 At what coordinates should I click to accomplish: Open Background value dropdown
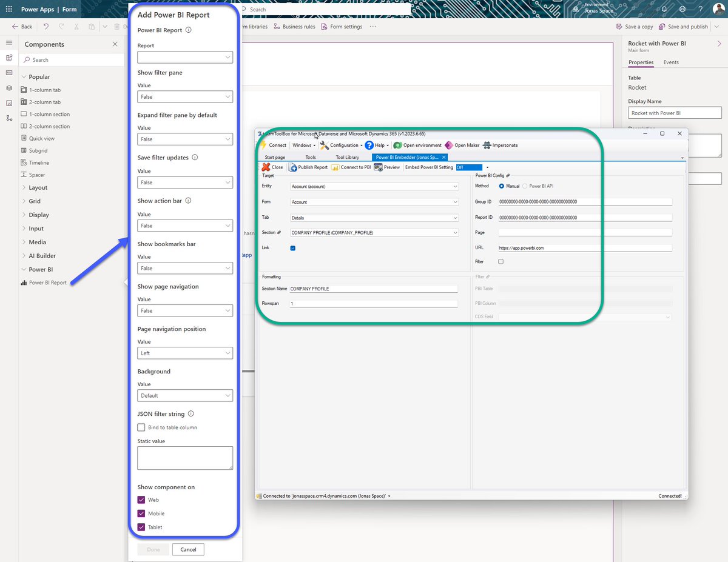(x=185, y=395)
